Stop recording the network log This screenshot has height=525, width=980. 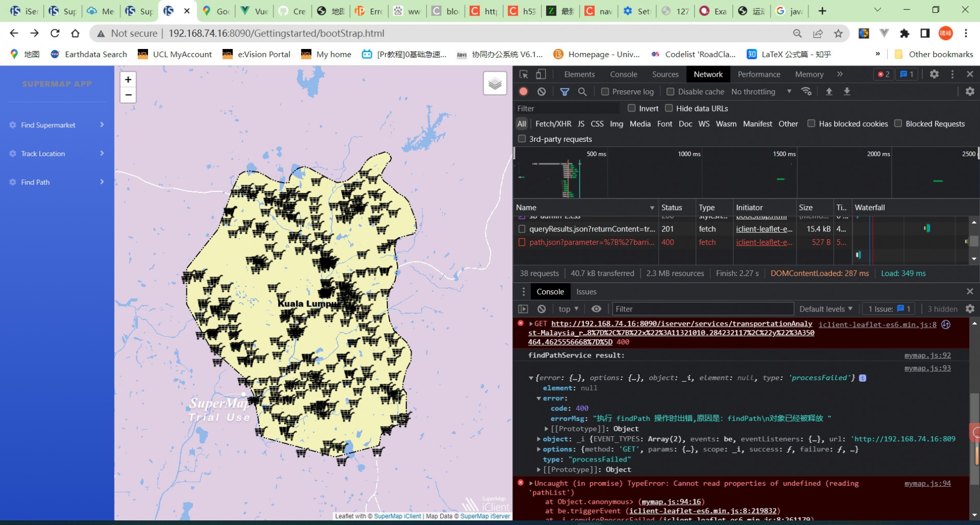[x=524, y=91]
